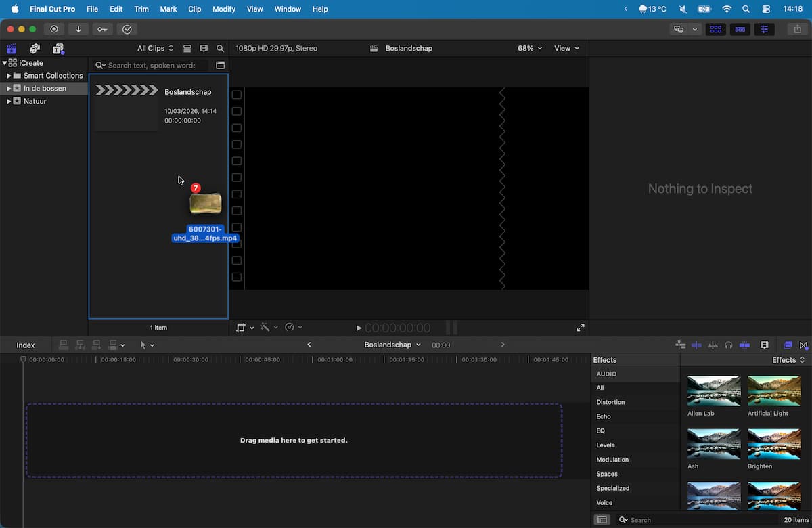Show Transitions browser bowtie icon
Screen dimensions: 812x528
point(804,345)
